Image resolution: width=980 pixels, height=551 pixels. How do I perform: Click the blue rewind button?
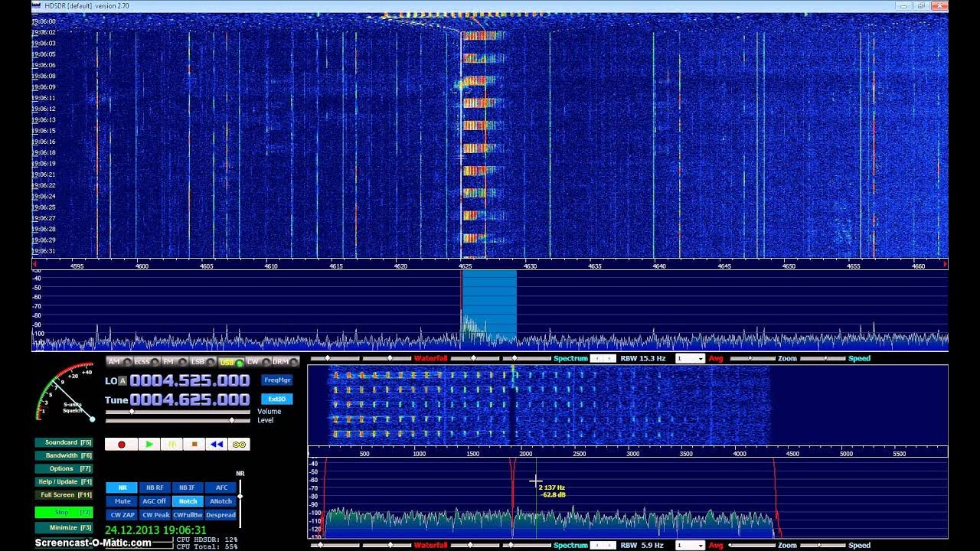pyautogui.click(x=217, y=445)
